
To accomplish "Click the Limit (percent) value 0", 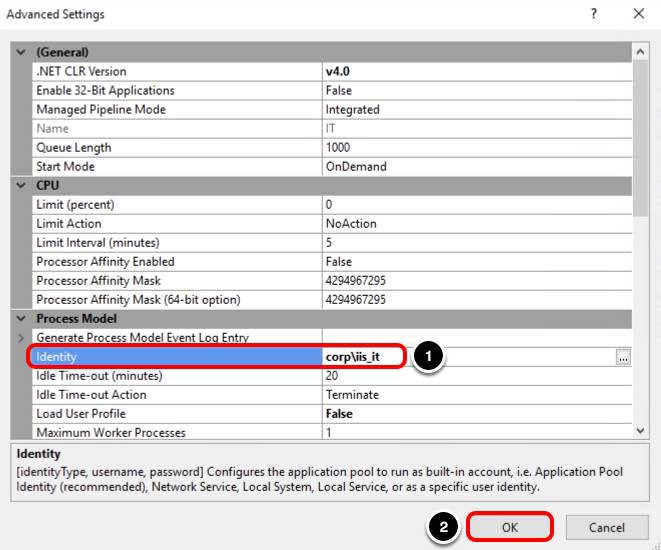I will (477, 204).
